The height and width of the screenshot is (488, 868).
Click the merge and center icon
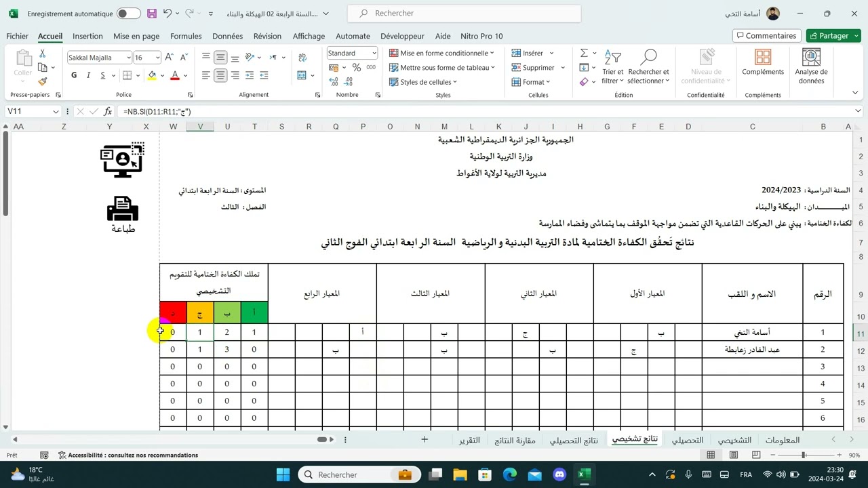pyautogui.click(x=302, y=75)
